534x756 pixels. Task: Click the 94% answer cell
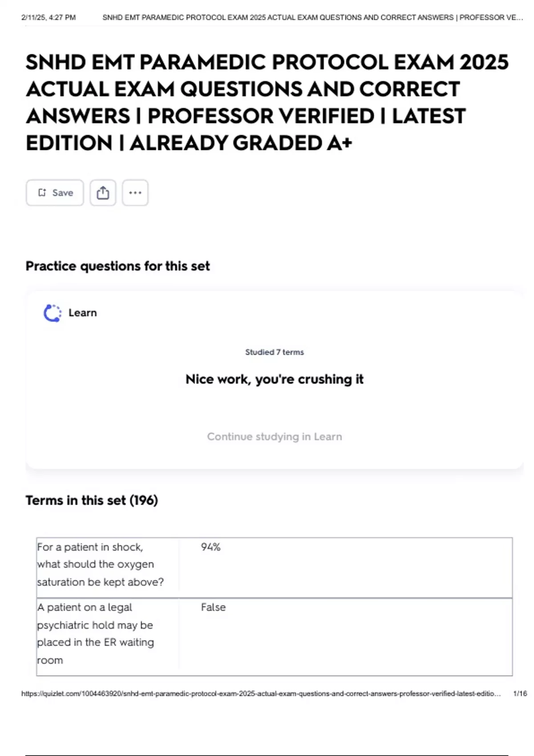click(210, 547)
